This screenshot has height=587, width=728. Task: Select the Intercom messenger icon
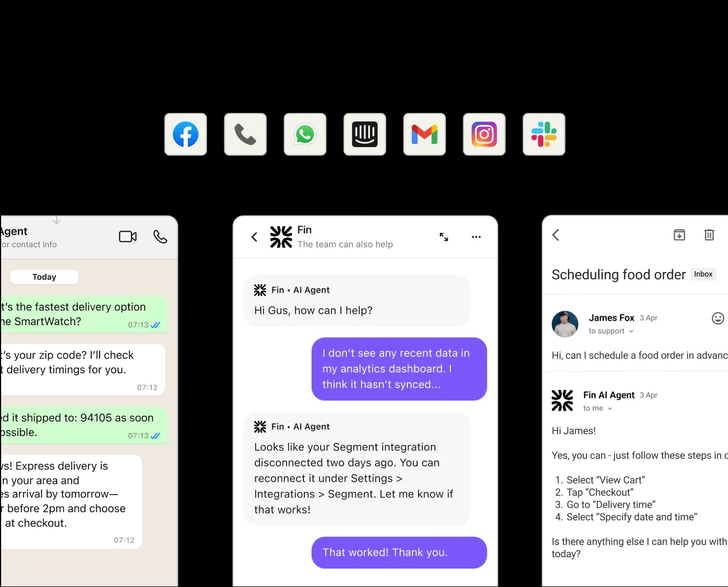365,134
